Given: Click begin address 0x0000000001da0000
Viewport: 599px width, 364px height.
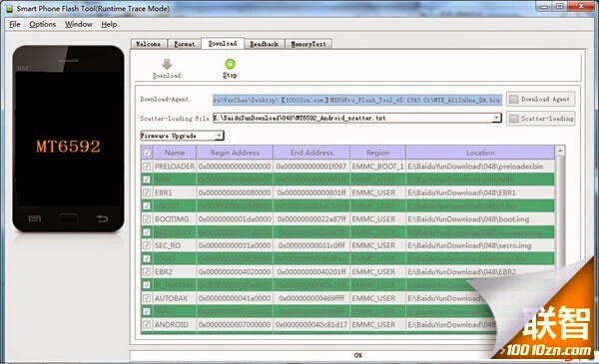Looking at the screenshot, I should (235, 219).
